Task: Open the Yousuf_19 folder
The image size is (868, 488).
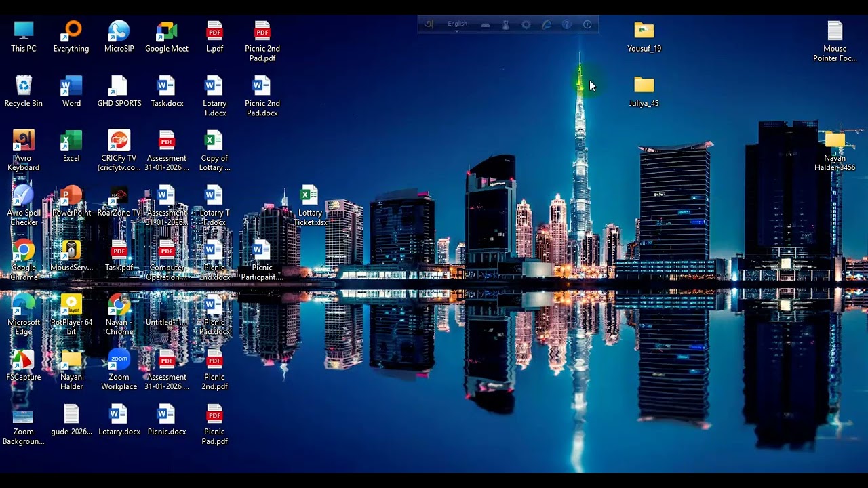Action: [x=644, y=37]
